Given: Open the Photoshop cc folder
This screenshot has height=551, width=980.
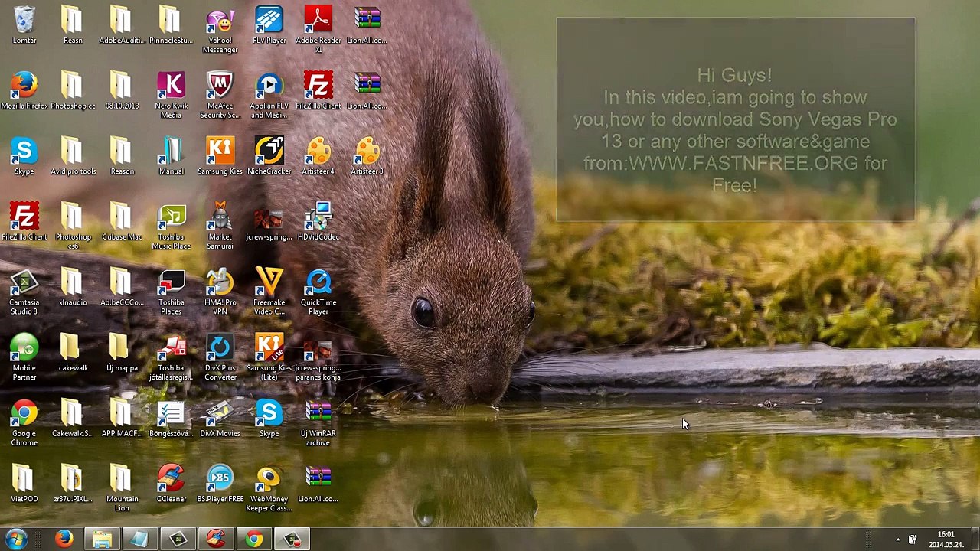Looking at the screenshot, I should pos(73,91).
